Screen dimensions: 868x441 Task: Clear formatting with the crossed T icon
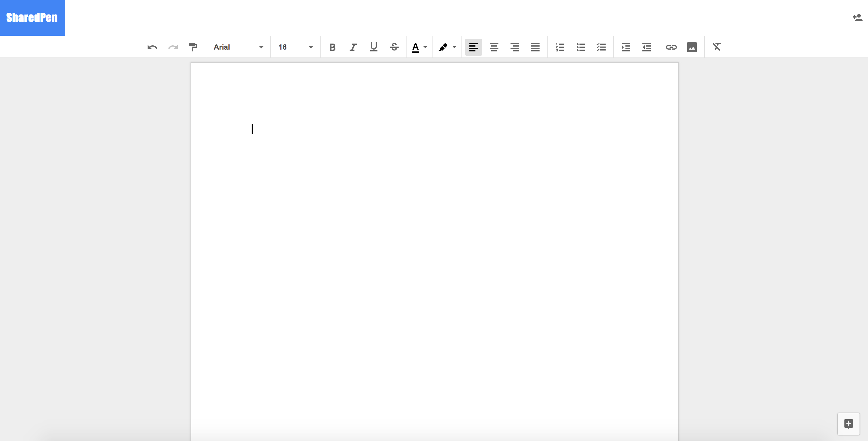click(717, 47)
